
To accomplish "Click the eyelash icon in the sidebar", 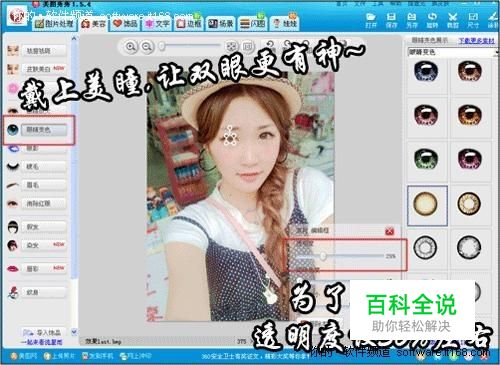I will coord(13,166).
